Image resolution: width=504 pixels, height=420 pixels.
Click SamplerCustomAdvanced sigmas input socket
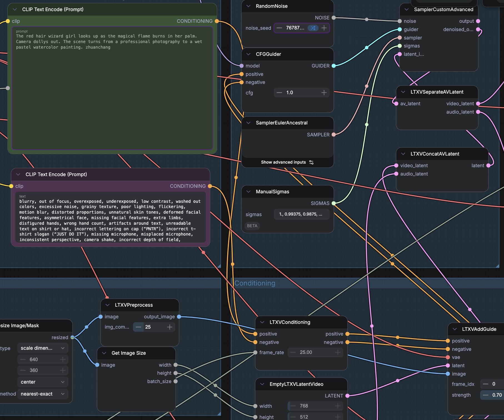coord(400,46)
